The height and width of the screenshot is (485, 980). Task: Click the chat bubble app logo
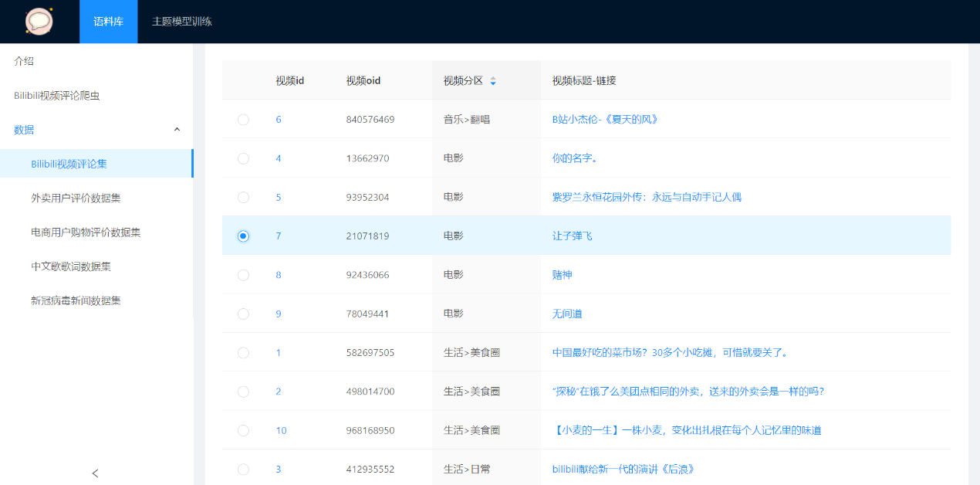[39, 21]
